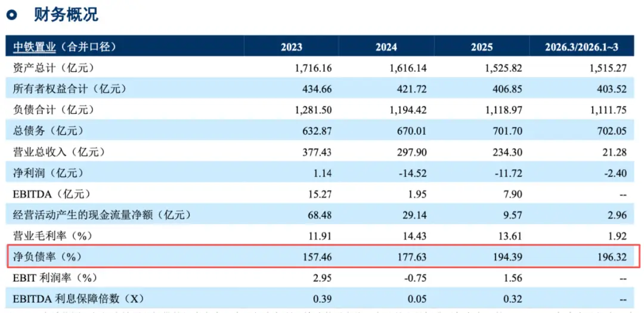Screen dimensions: 644x313
Task: Select EBITDA value 7.90
Action: (513, 194)
